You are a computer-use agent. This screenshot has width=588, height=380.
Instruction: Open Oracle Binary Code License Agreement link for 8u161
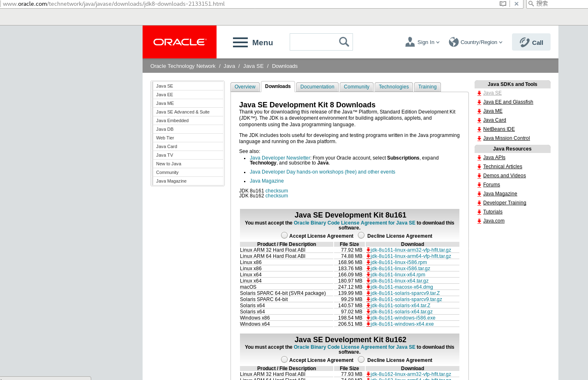click(354, 223)
